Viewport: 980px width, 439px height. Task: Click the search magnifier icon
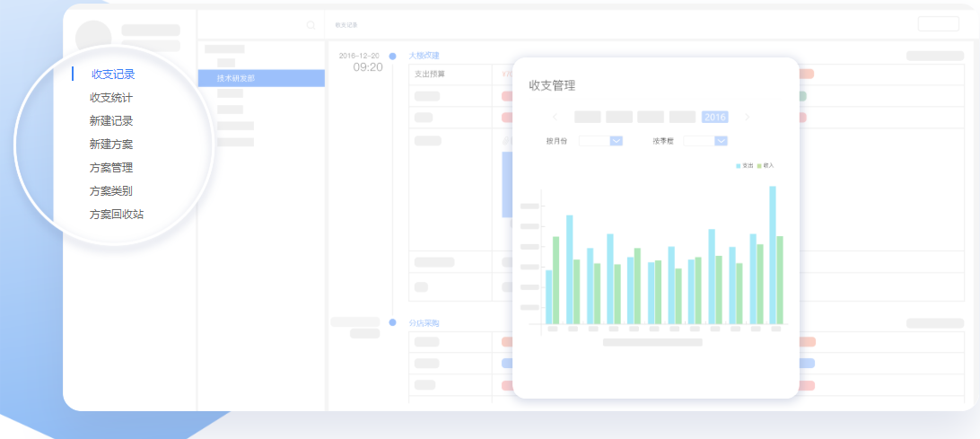(311, 25)
